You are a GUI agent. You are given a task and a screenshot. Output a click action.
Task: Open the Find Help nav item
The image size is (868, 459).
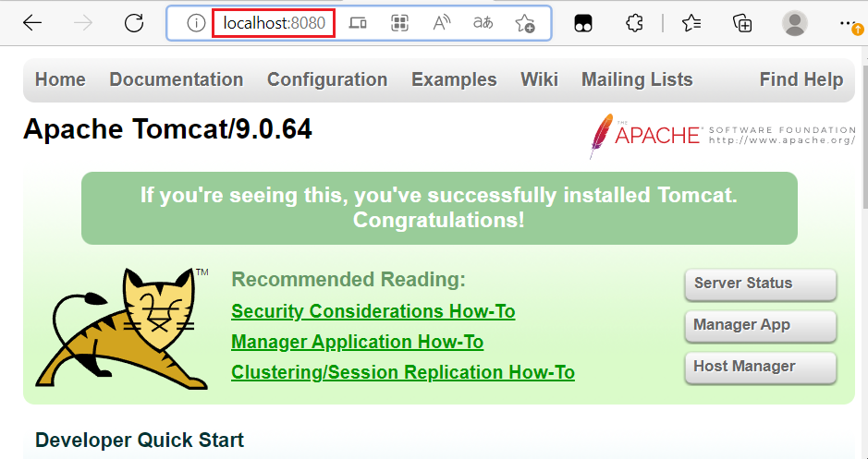tap(801, 79)
